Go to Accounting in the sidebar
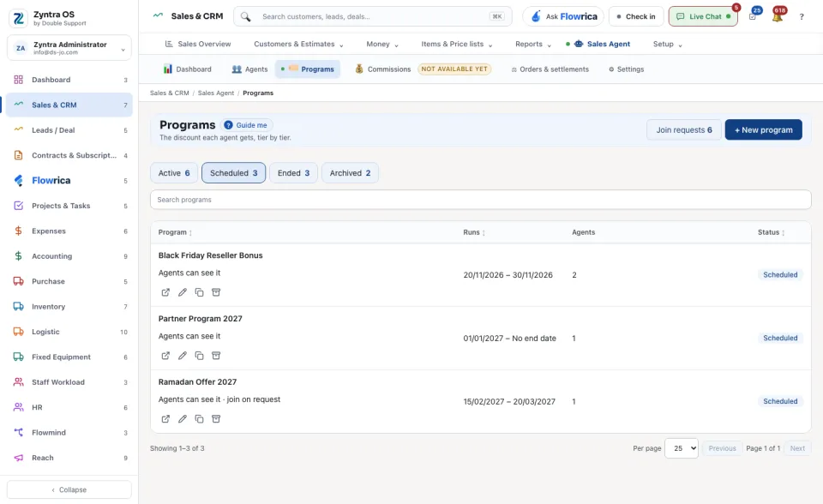Screen dimensions: 823x504 pyautogui.click(x=69, y=256)
